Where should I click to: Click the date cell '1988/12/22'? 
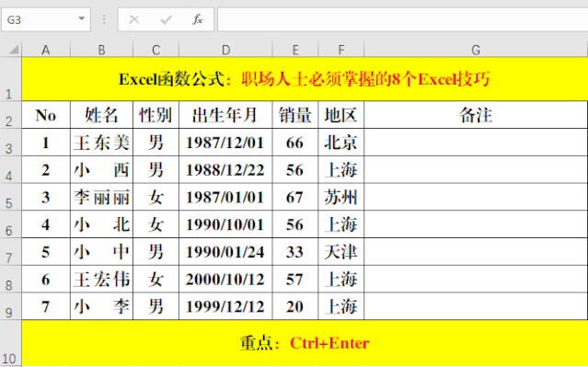[225, 170]
